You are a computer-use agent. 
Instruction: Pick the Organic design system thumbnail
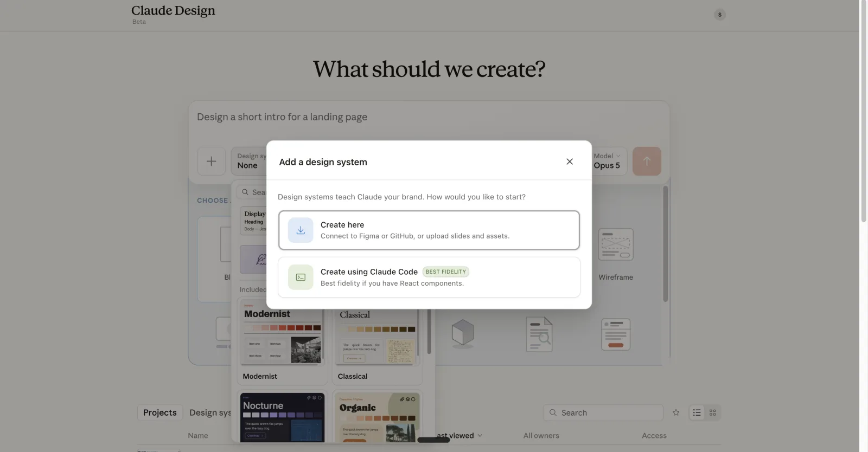pos(377,417)
